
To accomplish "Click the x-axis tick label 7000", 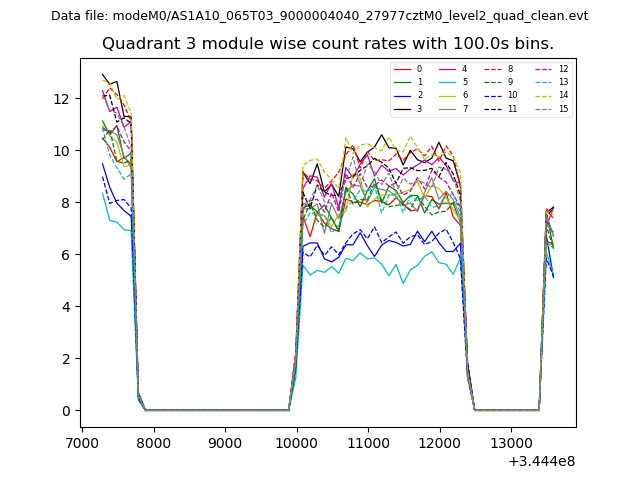I will (82, 444).
